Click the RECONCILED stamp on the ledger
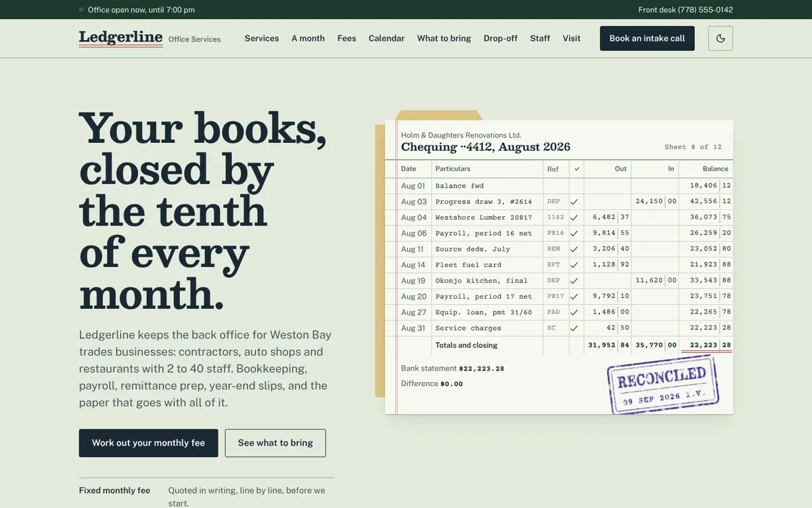This screenshot has height=508, width=812. [x=663, y=384]
